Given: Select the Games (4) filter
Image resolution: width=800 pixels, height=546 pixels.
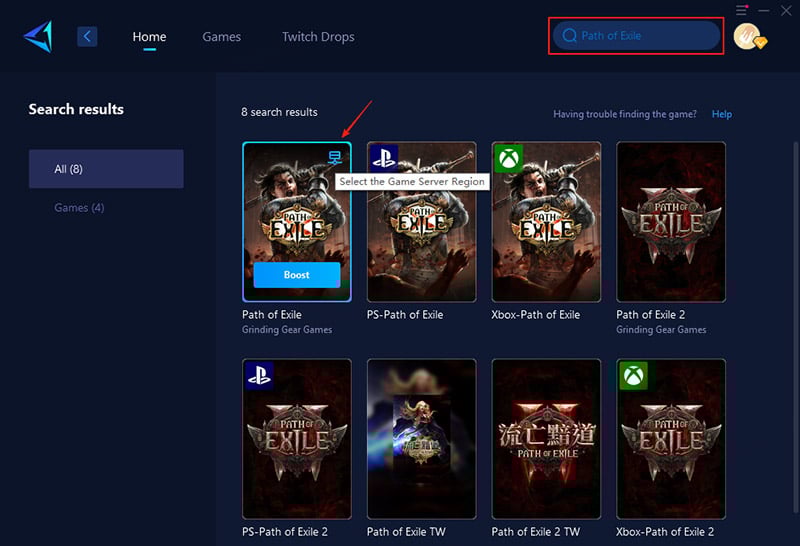Looking at the screenshot, I should 79,208.
